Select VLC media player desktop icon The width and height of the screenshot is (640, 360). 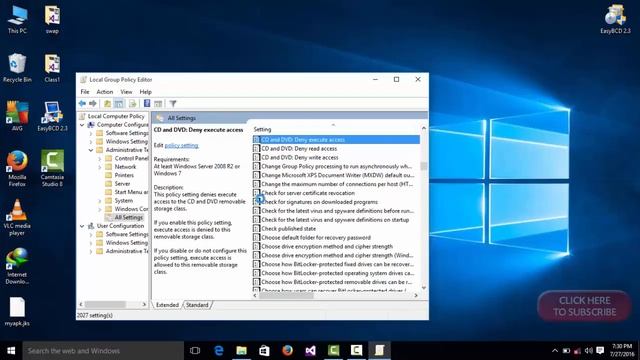[x=17, y=218]
